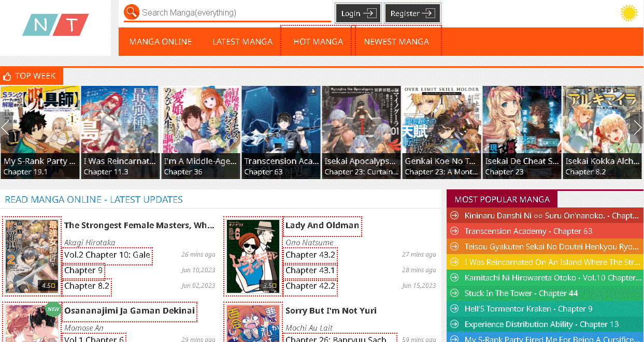644x342 pixels.
Task: Go to the Manga Online menu
Action: click(x=161, y=41)
